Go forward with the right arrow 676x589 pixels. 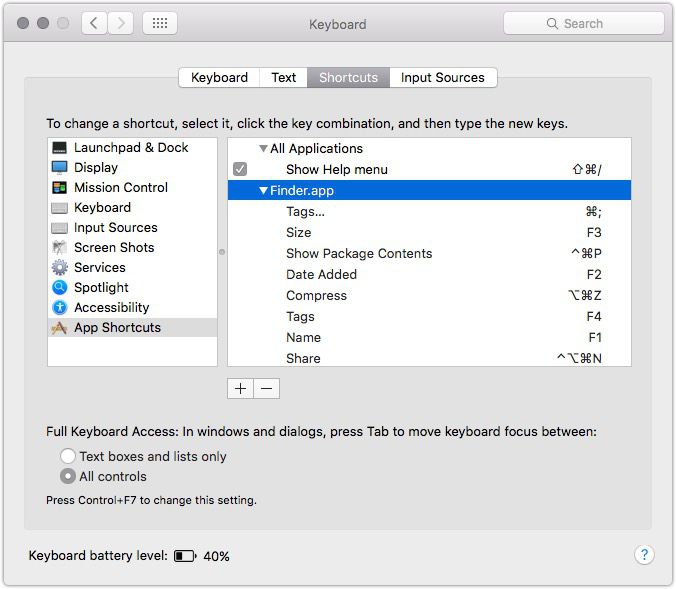(x=120, y=23)
